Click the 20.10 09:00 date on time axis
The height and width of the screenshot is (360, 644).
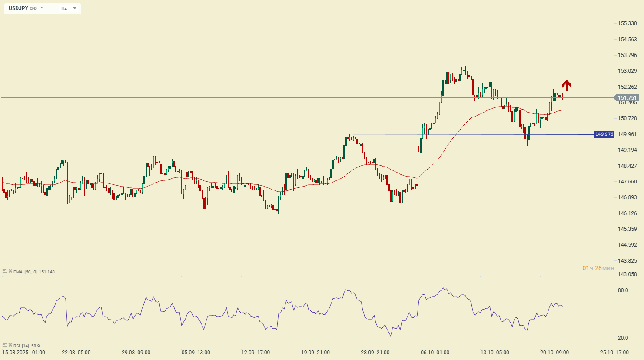pyautogui.click(x=554, y=353)
